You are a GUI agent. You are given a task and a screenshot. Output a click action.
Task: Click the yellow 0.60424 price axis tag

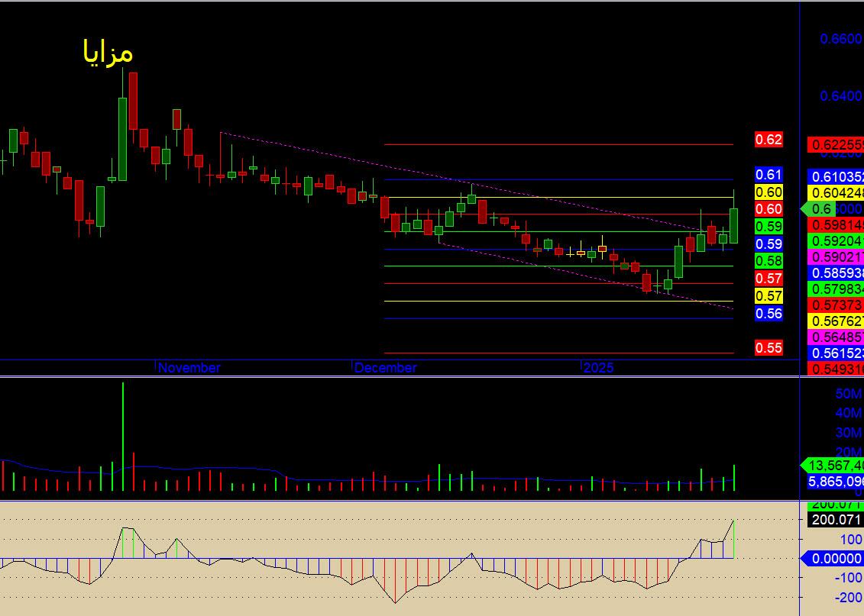tap(835, 192)
